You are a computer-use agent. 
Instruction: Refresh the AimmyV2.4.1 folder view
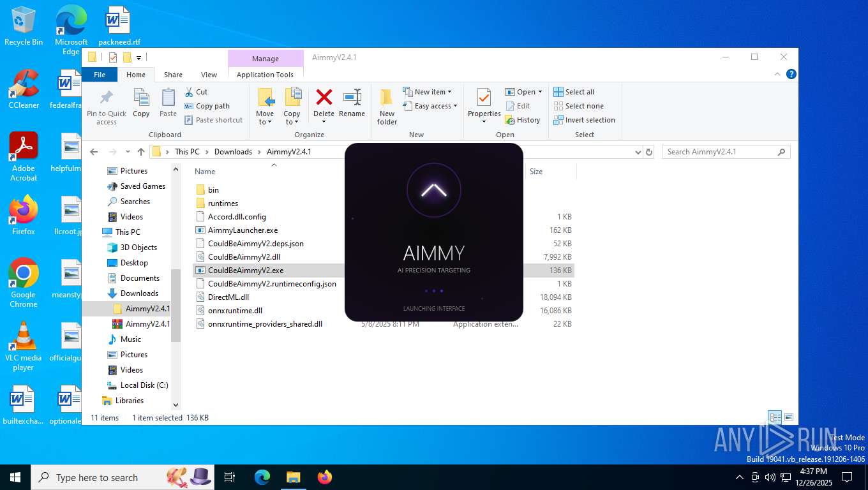pyautogui.click(x=649, y=152)
